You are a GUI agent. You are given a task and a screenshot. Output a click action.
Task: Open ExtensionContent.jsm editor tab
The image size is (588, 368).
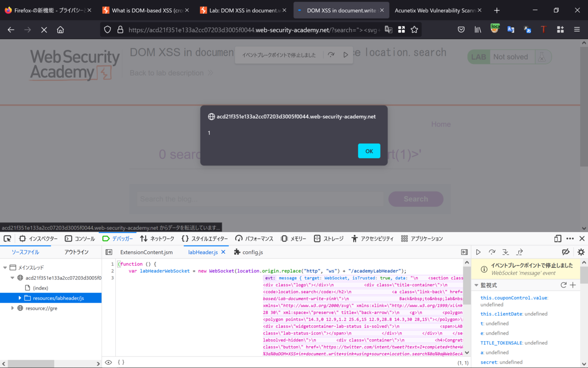[147, 252]
